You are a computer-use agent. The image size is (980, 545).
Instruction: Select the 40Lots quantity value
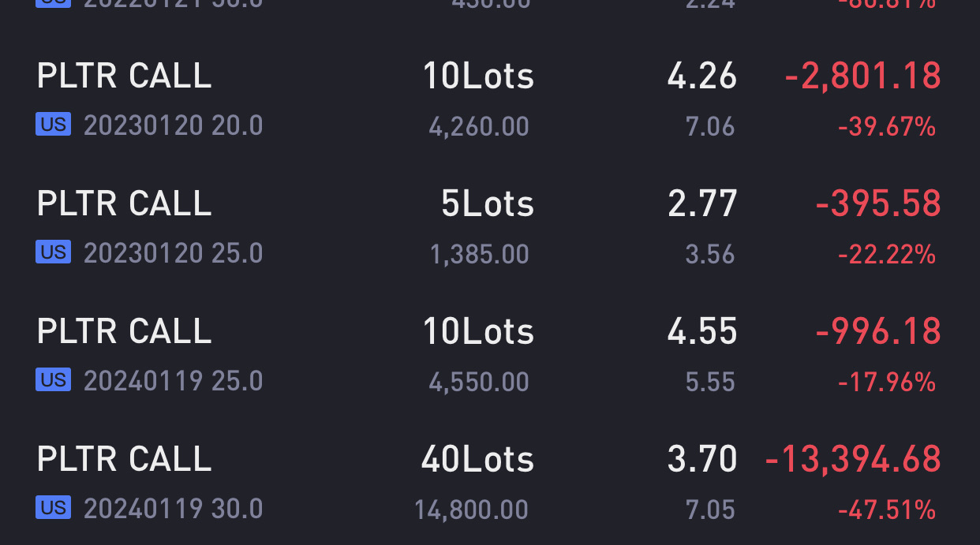pyautogui.click(x=477, y=459)
